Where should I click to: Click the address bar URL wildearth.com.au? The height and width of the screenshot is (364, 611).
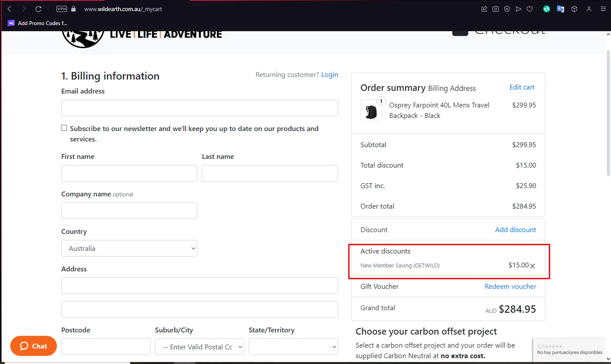pyautogui.click(x=123, y=9)
